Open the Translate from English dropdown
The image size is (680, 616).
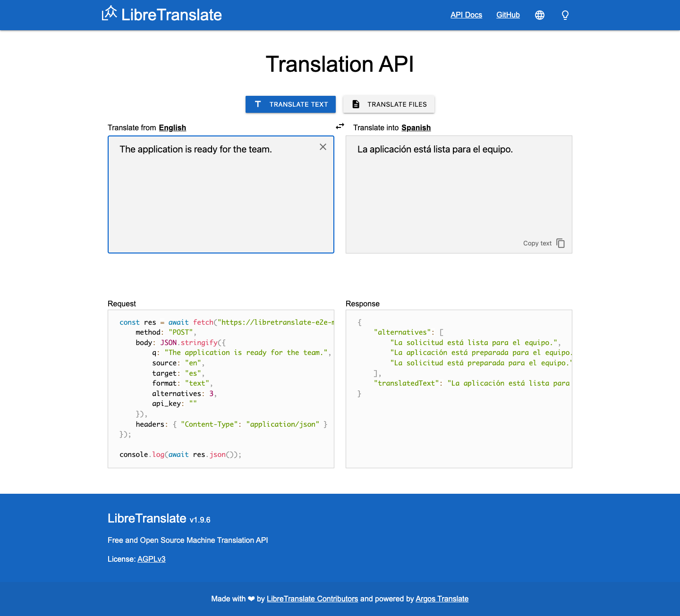(x=172, y=127)
